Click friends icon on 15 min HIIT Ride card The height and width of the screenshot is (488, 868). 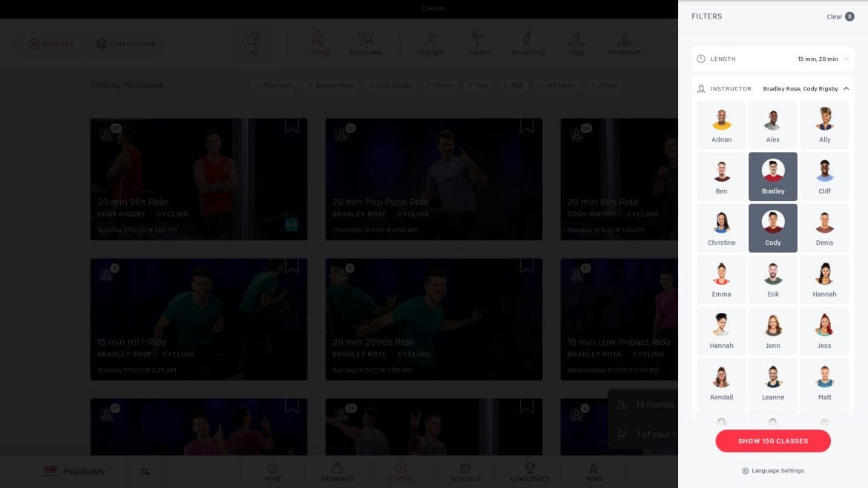click(106, 274)
